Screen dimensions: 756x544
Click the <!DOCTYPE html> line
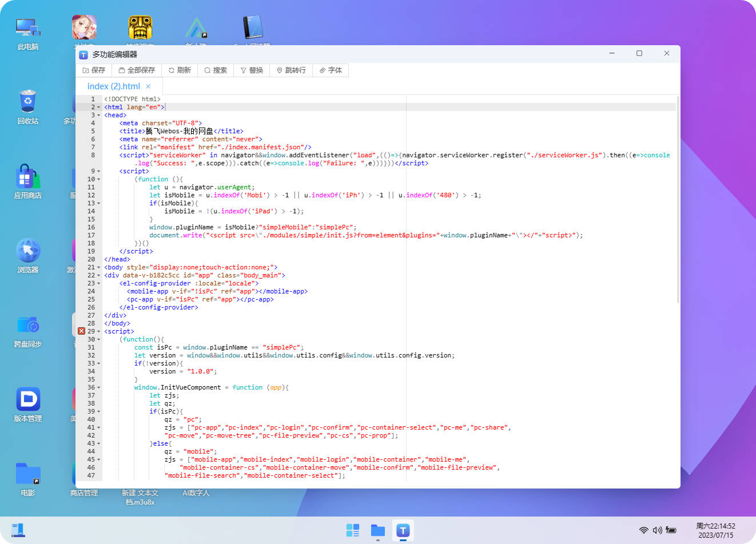[132, 99]
